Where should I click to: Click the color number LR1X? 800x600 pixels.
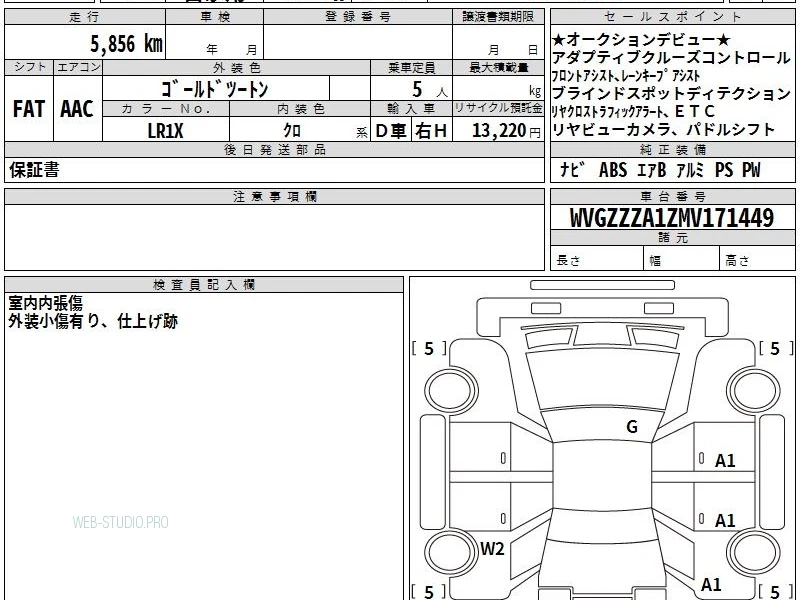[x=165, y=131]
